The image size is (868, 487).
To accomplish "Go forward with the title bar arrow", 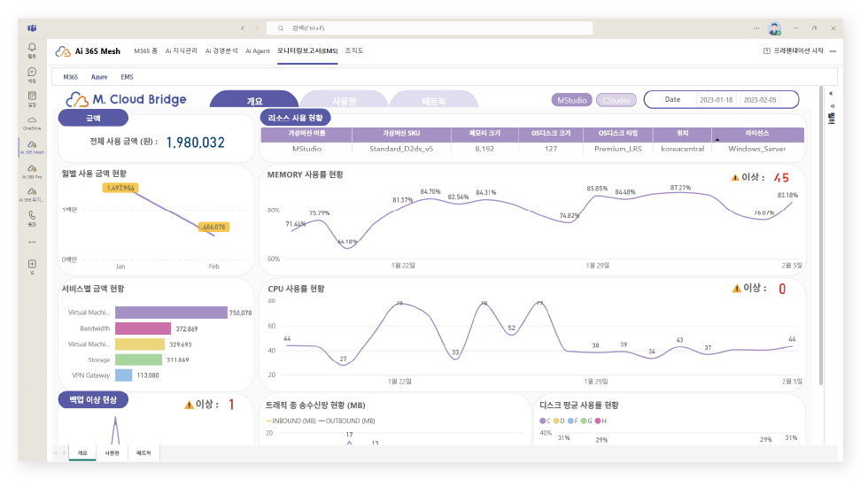I will click(258, 27).
